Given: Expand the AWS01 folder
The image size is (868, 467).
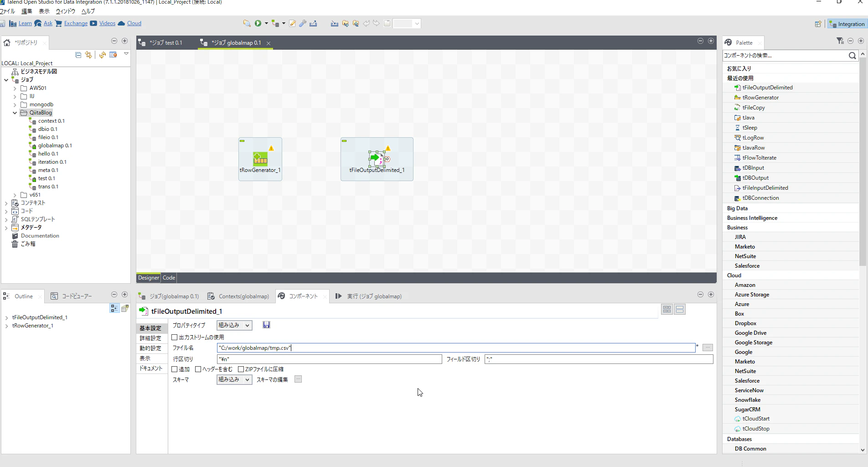Looking at the screenshot, I should tap(15, 88).
